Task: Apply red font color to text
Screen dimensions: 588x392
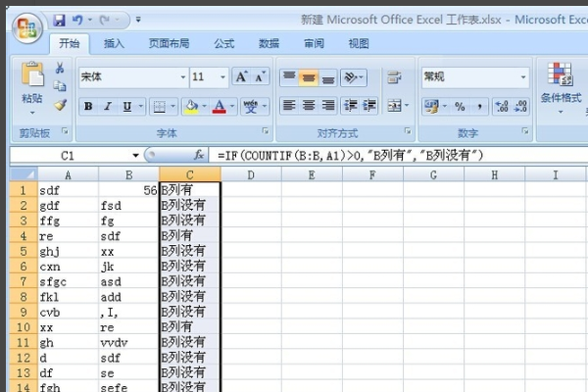Action: click(220, 107)
